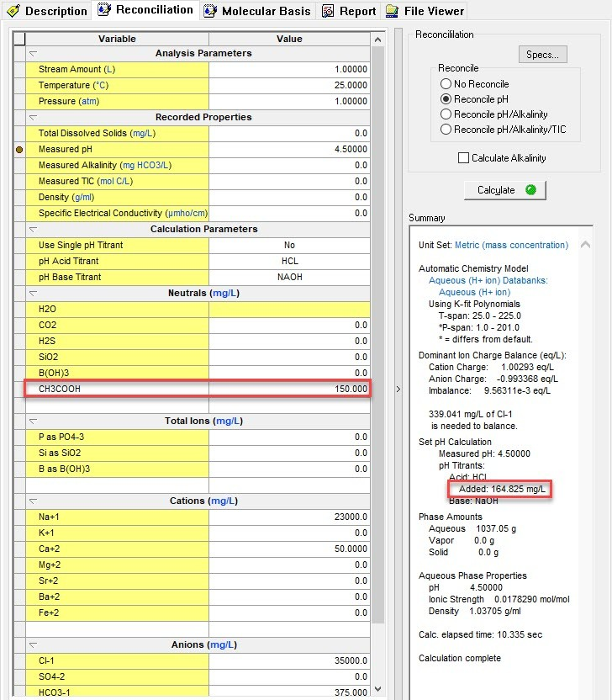612x700 pixels.
Task: Collapse the Anions section
Action: pos(33,645)
